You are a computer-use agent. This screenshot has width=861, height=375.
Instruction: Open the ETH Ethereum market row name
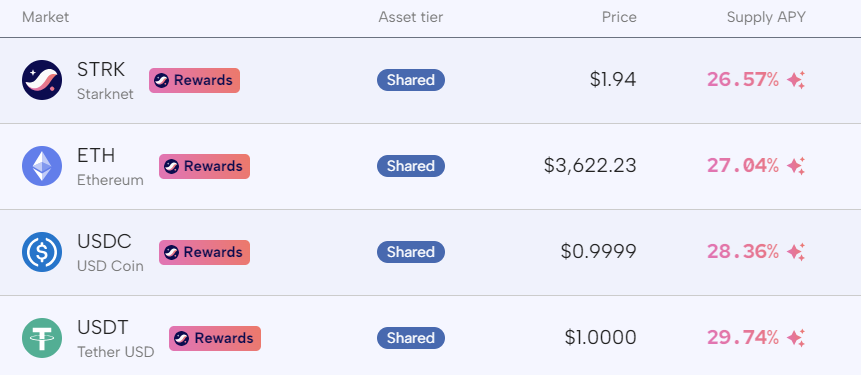point(110,166)
